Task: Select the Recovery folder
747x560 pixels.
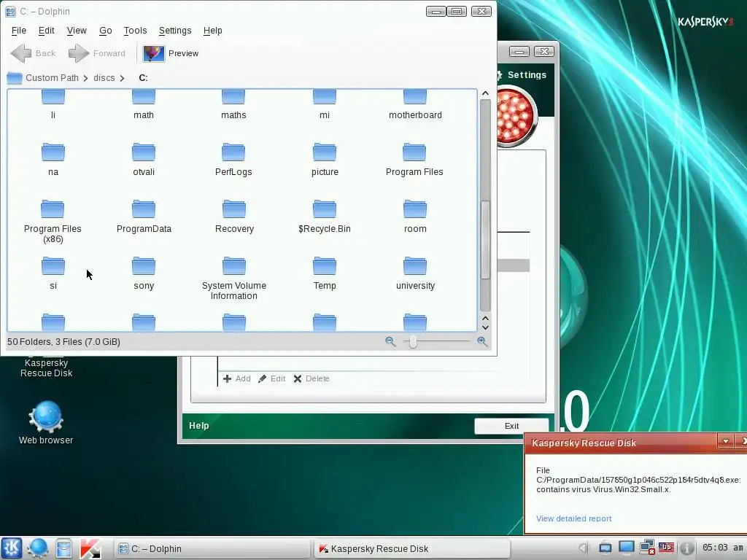Action: click(x=234, y=217)
